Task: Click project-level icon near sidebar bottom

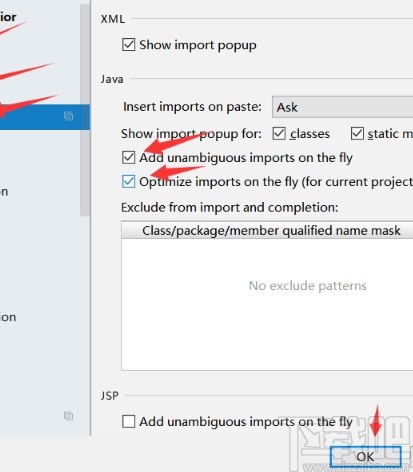Action: (x=68, y=416)
